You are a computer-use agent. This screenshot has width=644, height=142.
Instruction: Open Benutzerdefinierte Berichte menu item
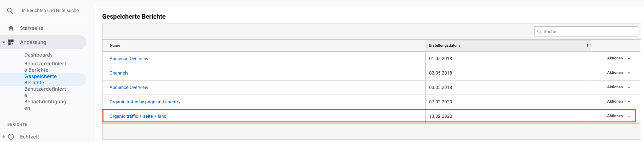[x=45, y=67]
